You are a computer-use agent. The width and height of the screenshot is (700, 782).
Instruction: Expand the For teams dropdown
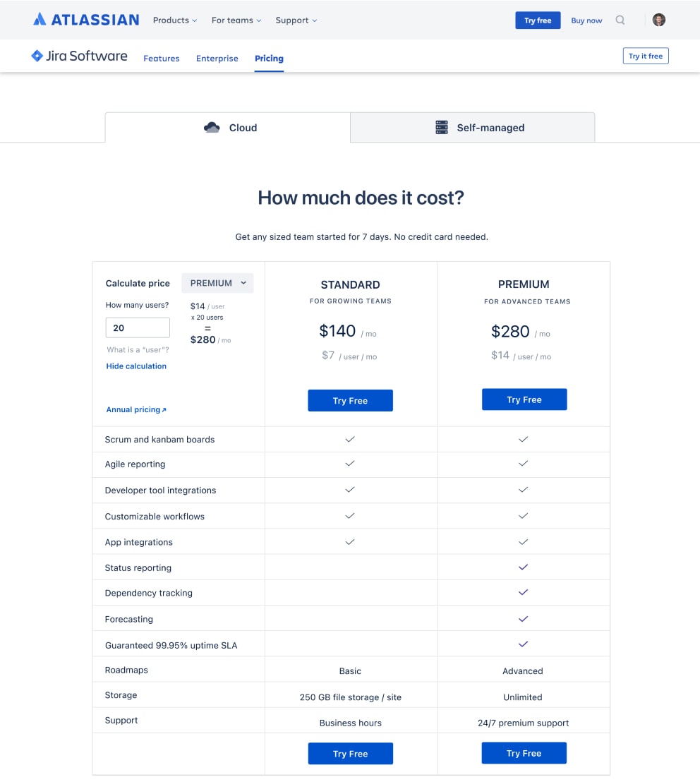pos(236,20)
